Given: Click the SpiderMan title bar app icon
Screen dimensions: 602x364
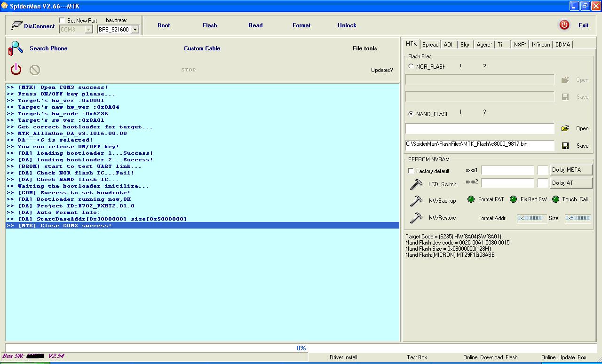Looking at the screenshot, I should click(x=5, y=6).
